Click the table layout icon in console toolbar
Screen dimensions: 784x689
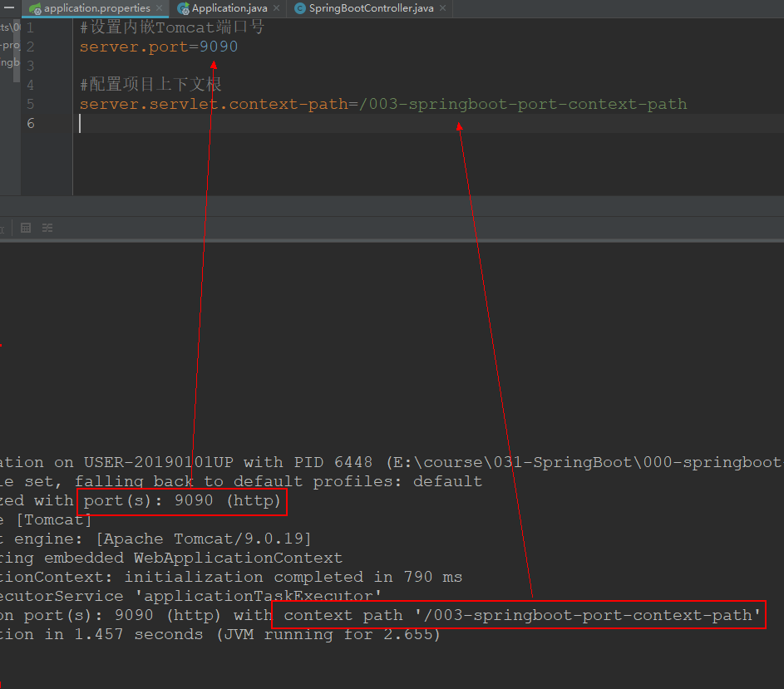click(26, 228)
